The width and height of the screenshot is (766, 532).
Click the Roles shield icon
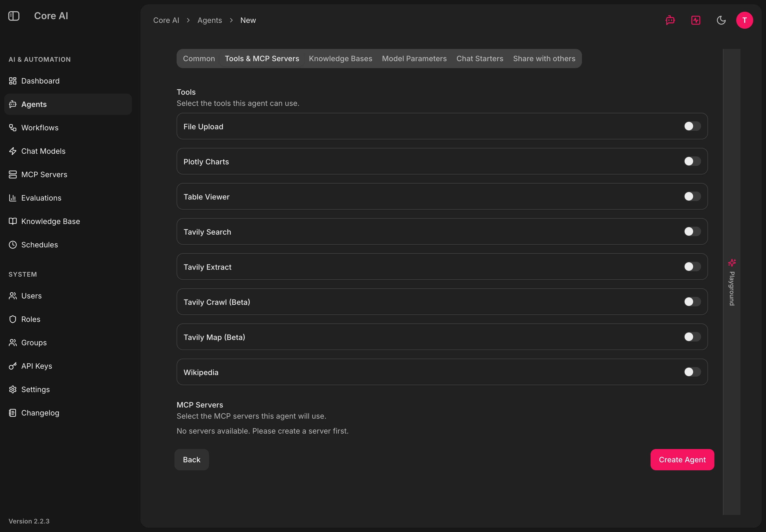13,319
